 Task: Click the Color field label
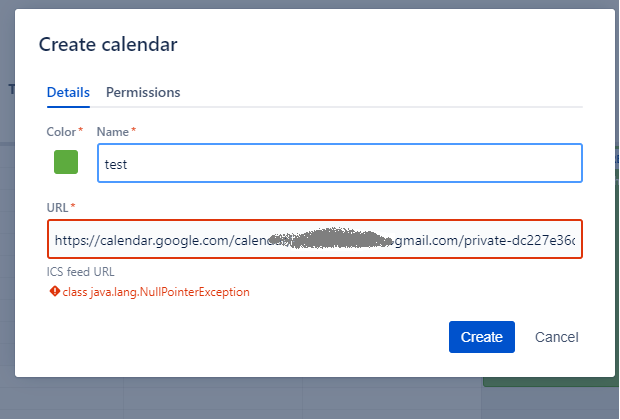[x=61, y=132]
